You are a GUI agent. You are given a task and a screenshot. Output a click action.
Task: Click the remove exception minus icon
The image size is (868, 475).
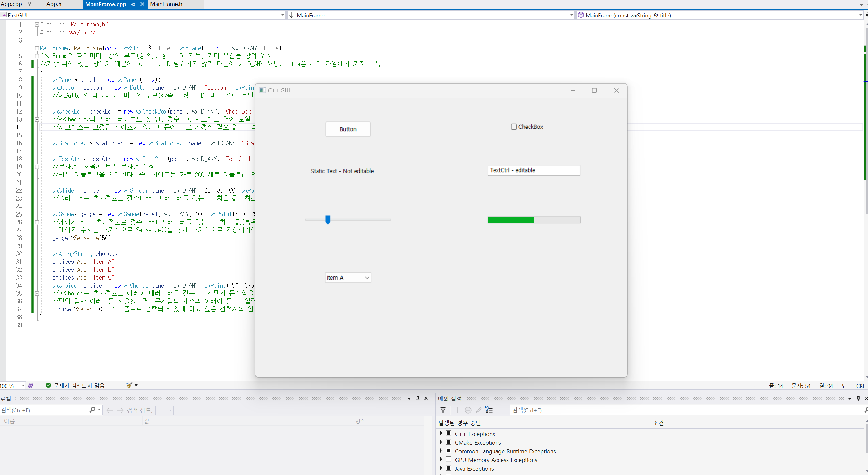click(x=468, y=410)
